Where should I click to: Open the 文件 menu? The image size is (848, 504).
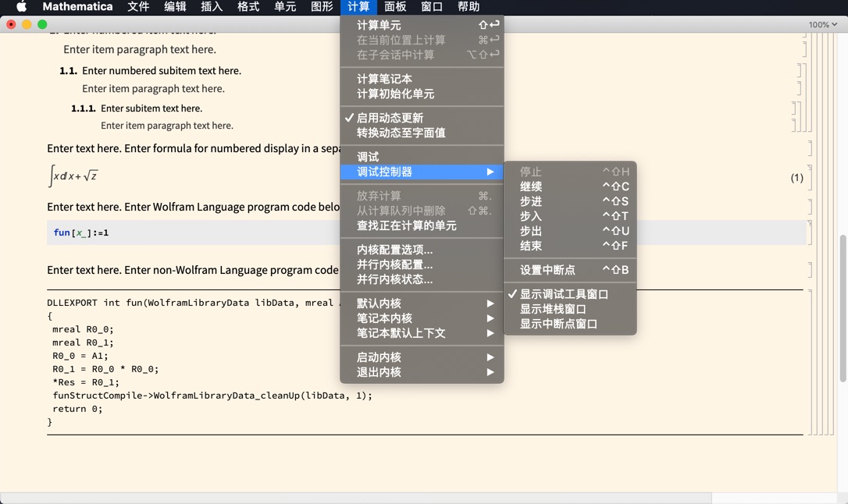click(x=138, y=6)
